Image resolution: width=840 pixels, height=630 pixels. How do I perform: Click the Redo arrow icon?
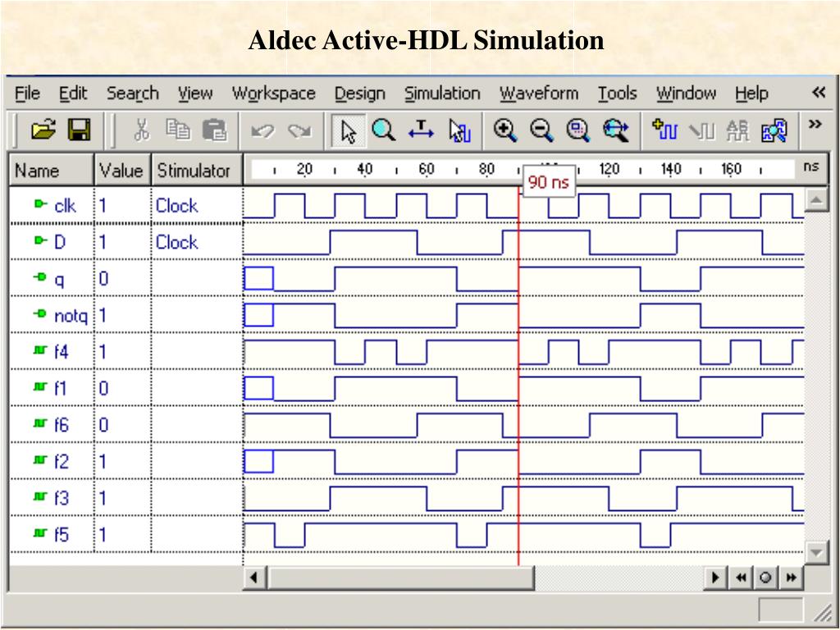(299, 130)
